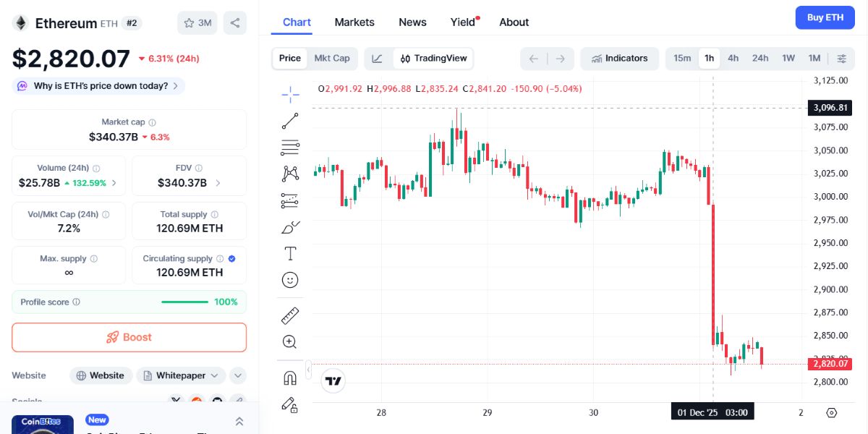Screen dimensions: 868x434
Task: Open the Chart tab
Action: (297, 22)
